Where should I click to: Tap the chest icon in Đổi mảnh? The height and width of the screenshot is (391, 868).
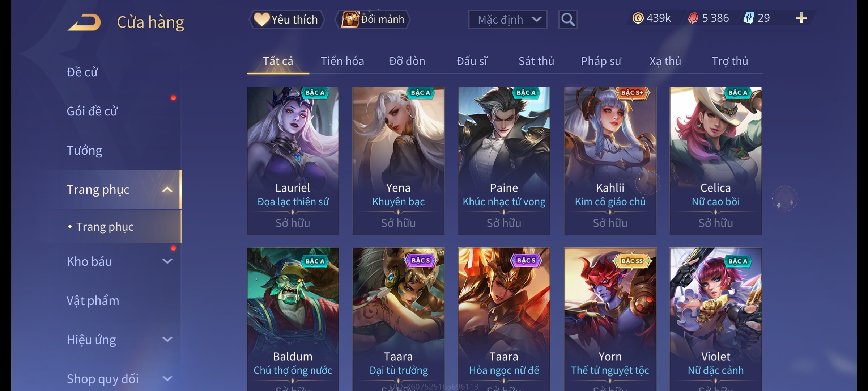350,19
